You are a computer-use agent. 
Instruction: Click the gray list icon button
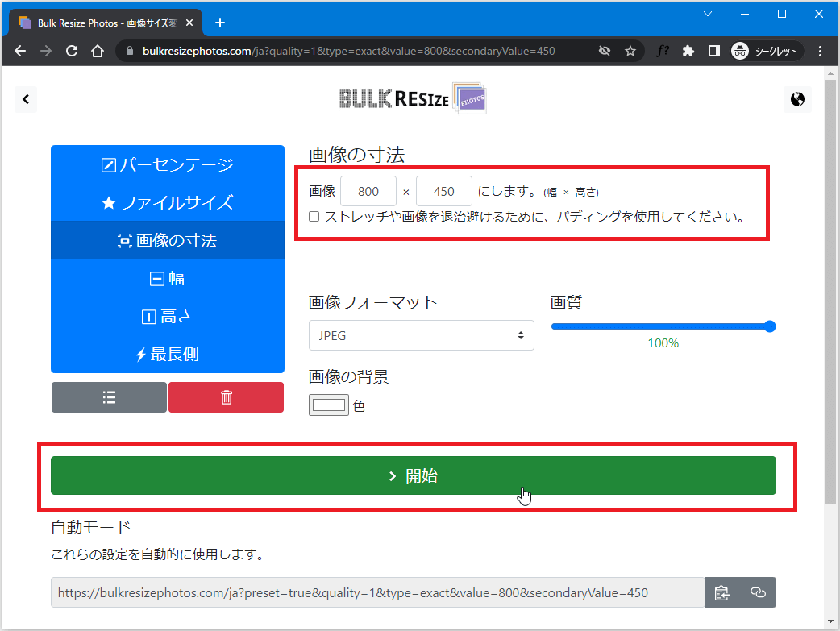point(110,397)
